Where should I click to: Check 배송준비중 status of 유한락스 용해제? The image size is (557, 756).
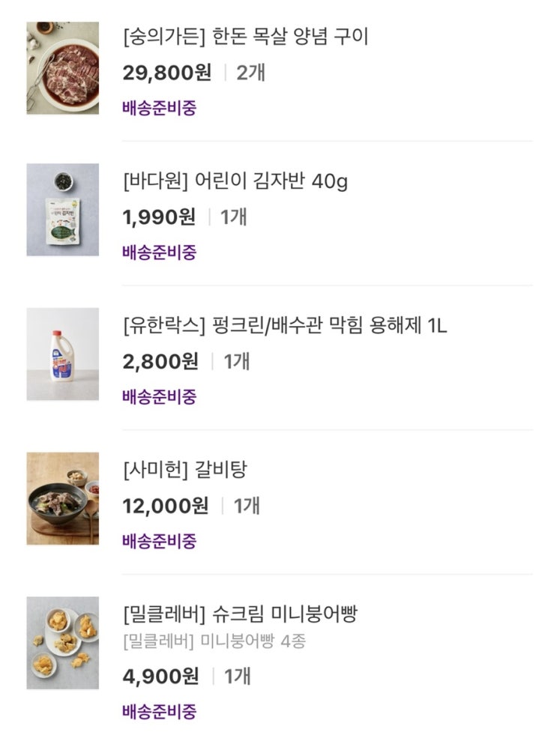coord(159,396)
